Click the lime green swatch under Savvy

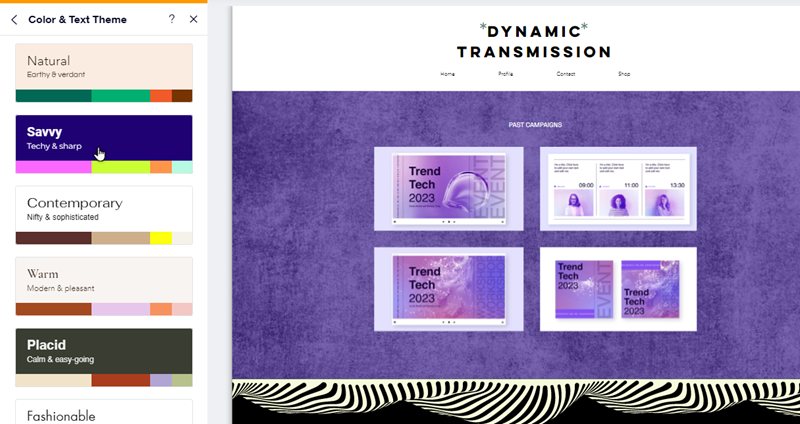120,167
